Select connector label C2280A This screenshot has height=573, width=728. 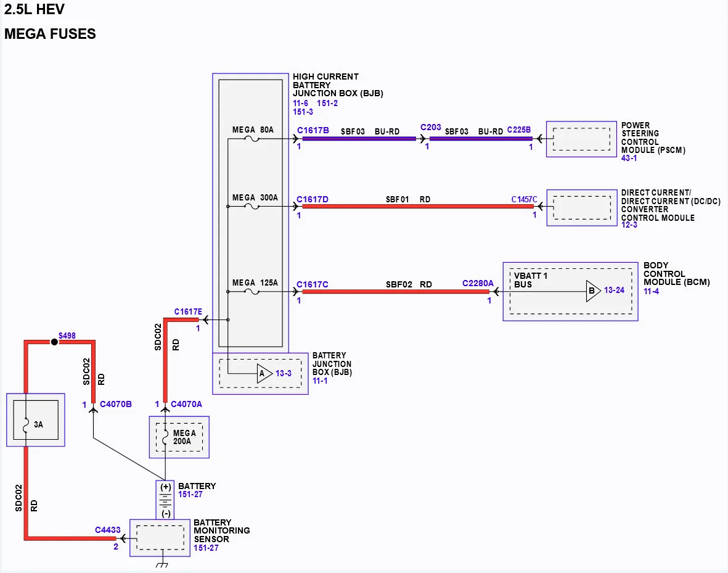478,283
